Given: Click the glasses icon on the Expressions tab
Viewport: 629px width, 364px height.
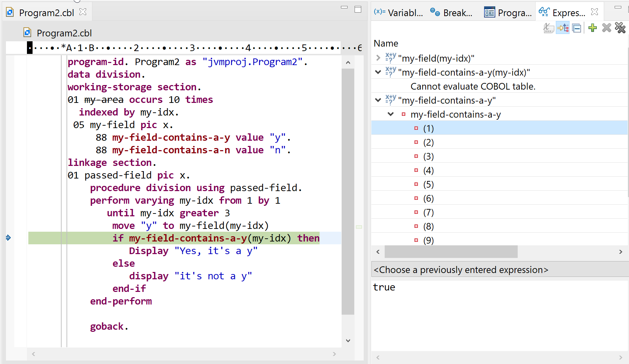Looking at the screenshot, I should (x=544, y=12).
